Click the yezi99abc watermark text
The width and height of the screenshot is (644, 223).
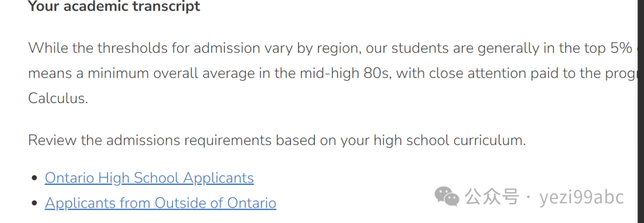[581, 197]
